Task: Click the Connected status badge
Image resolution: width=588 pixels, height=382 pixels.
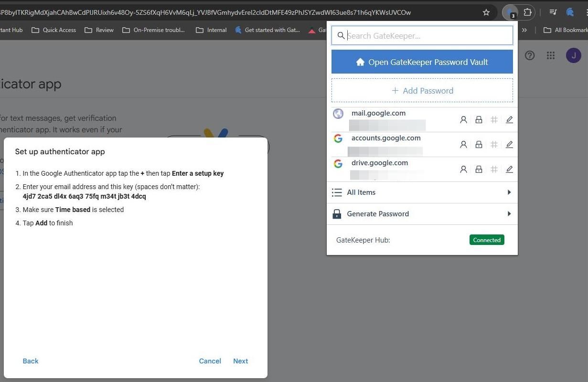Action: [x=487, y=240]
